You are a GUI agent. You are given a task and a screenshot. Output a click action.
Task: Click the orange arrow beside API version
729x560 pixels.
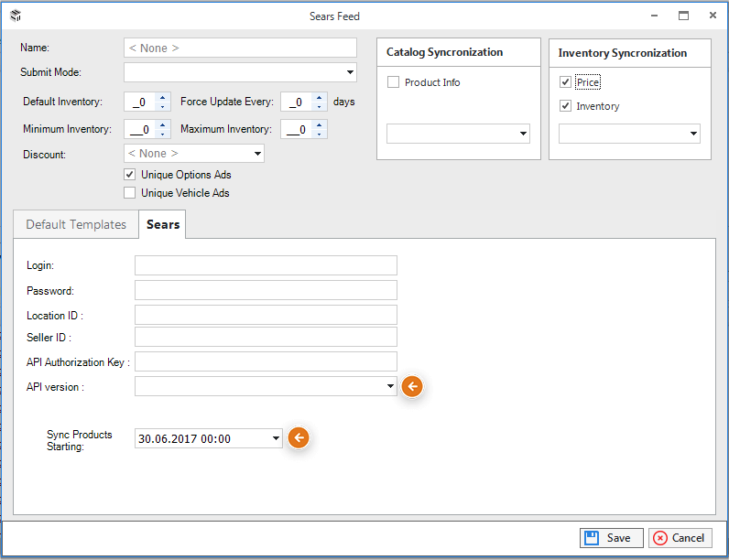[412, 386]
